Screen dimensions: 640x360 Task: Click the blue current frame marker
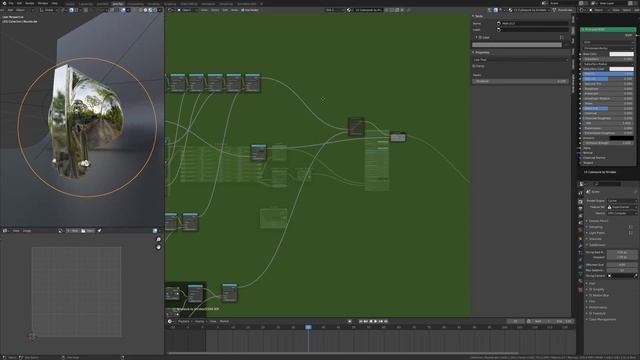[x=308, y=327]
